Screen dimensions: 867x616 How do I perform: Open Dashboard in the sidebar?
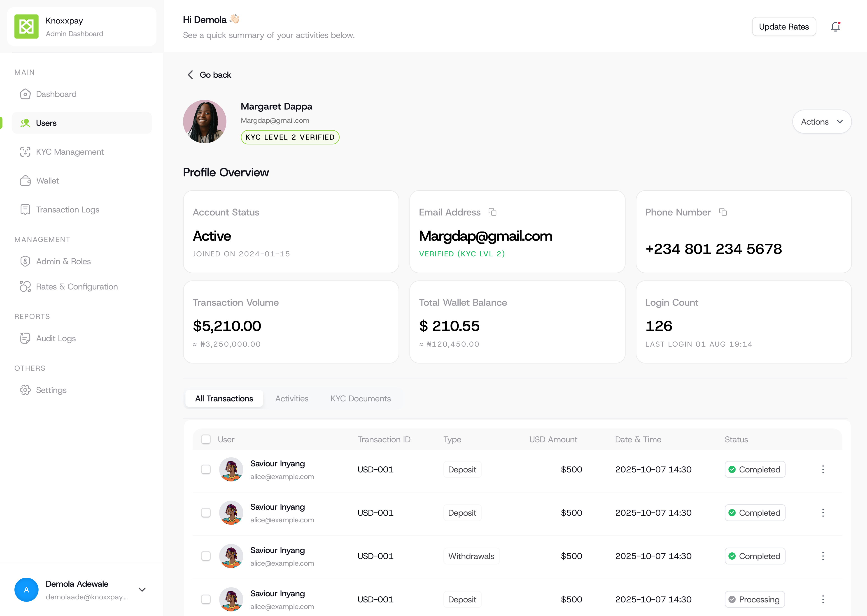point(82,94)
